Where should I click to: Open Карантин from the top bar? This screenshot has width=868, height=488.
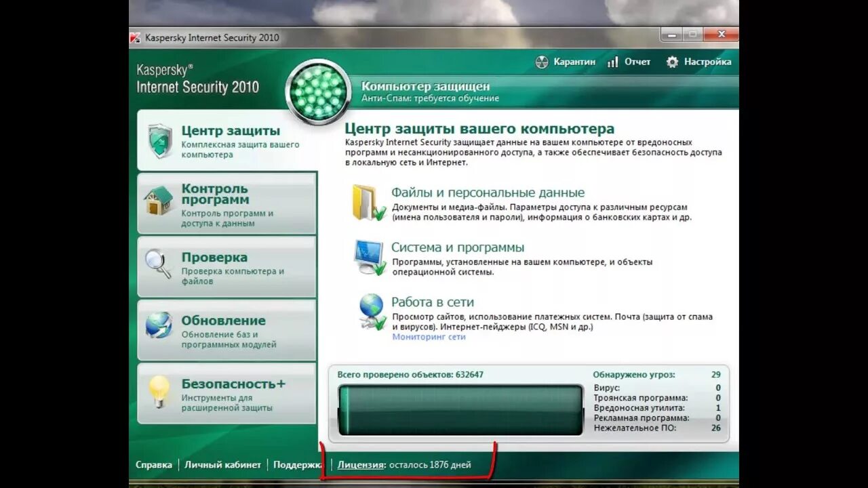(565, 62)
